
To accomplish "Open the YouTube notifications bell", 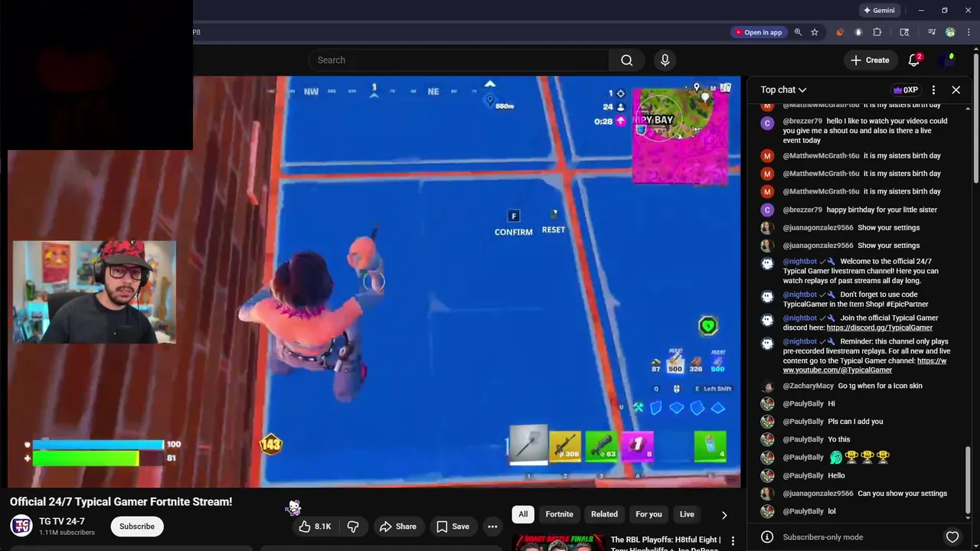I will [x=914, y=60].
